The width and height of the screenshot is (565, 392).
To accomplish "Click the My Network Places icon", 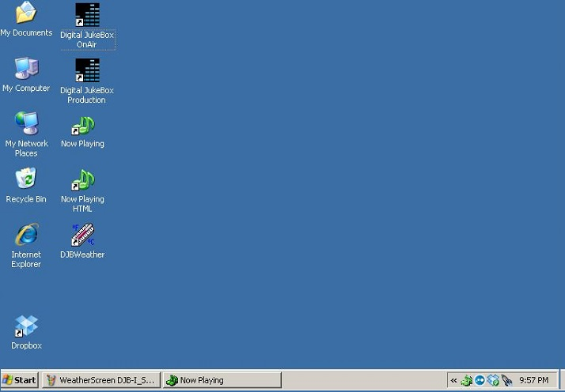I will [26, 124].
